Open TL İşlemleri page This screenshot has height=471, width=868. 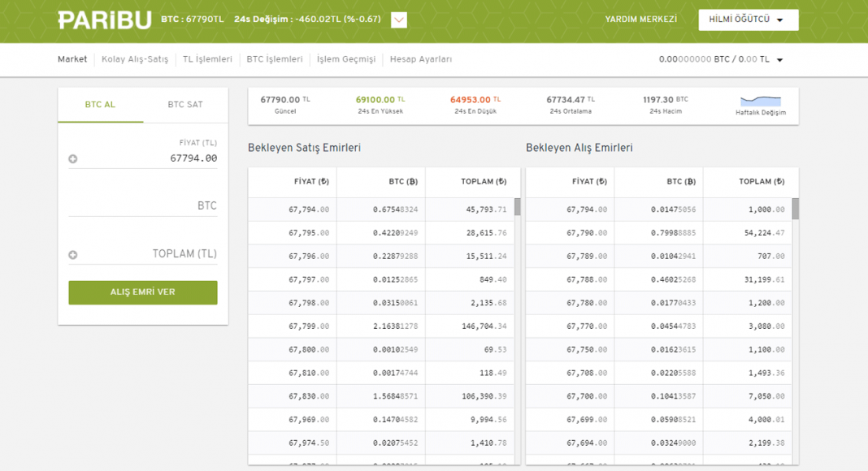(207, 59)
